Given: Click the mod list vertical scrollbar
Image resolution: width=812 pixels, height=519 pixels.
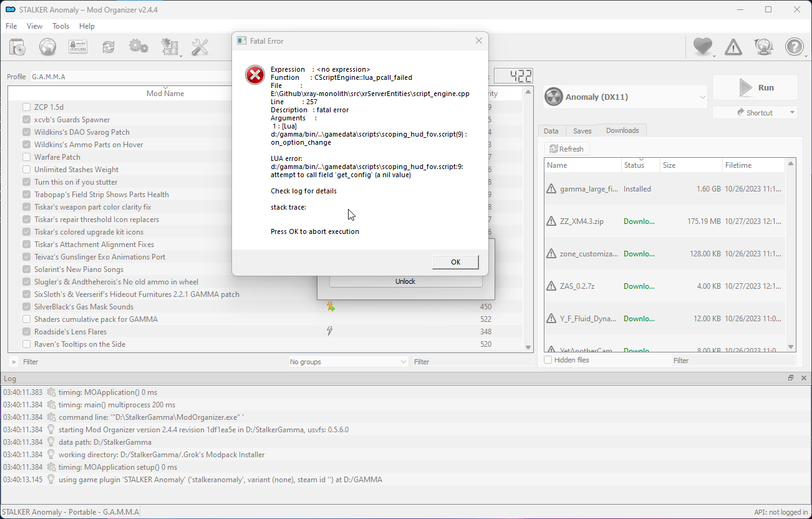Looking at the screenshot, I should [528, 219].
